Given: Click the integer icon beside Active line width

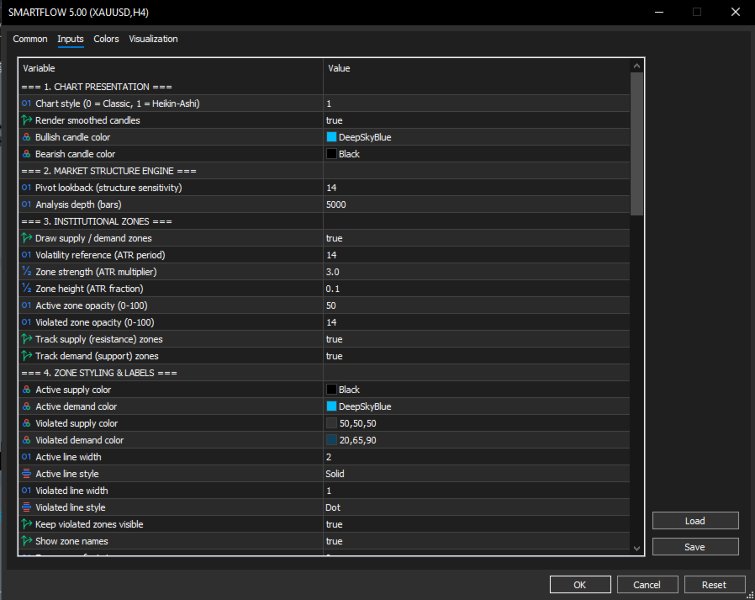Looking at the screenshot, I should (26, 457).
